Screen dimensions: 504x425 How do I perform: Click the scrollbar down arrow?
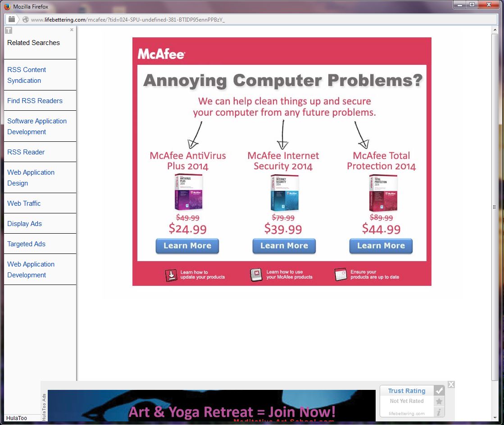[x=495, y=418]
